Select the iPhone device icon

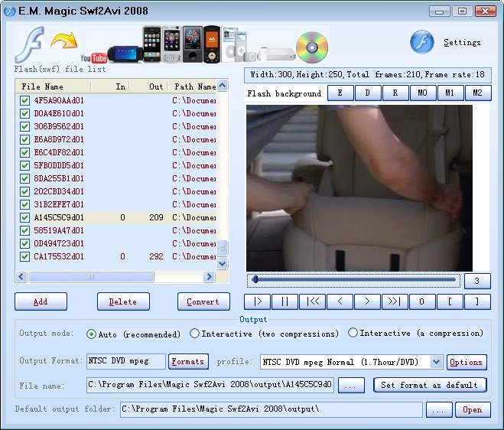click(151, 44)
